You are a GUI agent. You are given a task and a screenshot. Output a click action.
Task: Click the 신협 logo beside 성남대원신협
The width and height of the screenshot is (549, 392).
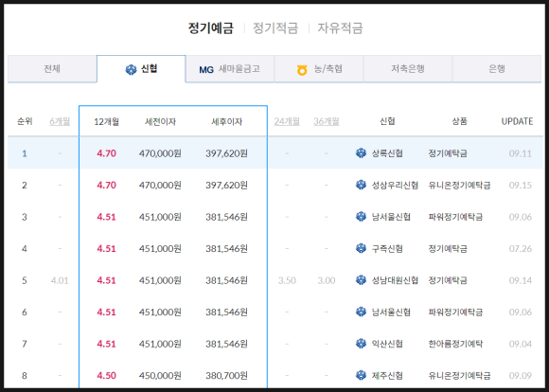tap(361, 280)
